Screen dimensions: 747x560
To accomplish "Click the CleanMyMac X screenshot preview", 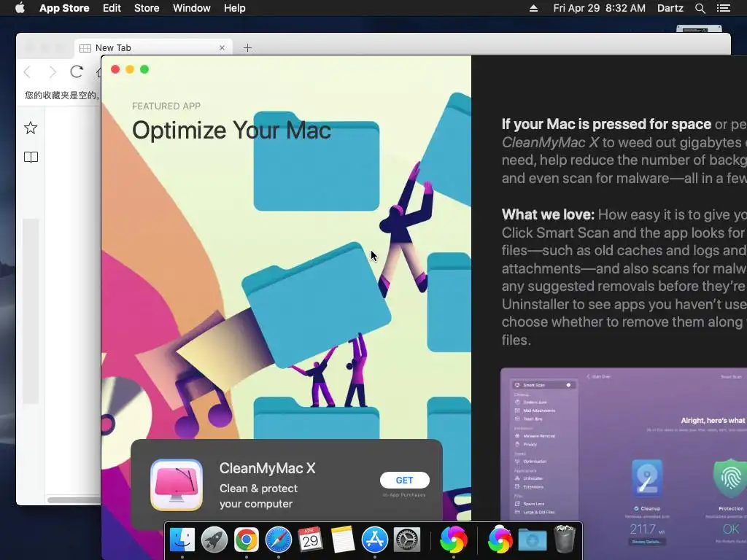I will (624, 444).
